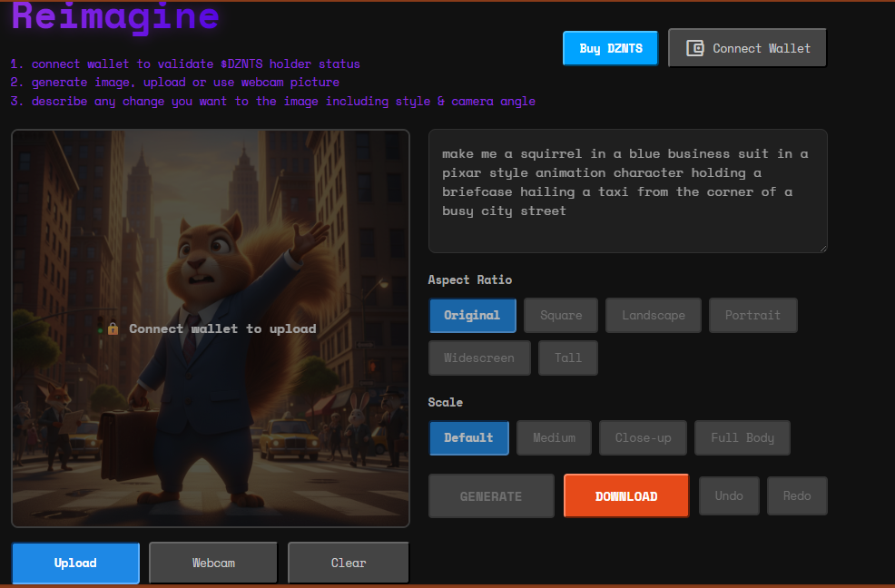Click the Generate button
Viewport: 895px width, 588px height.
pyautogui.click(x=491, y=496)
